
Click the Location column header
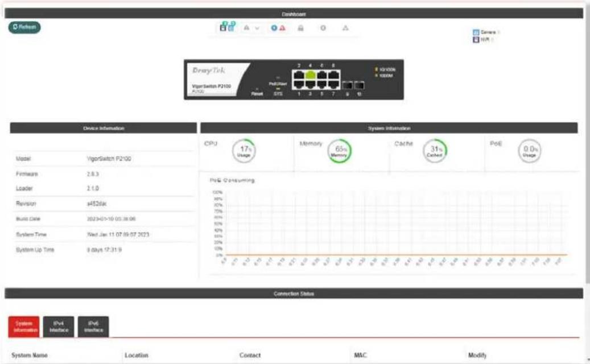[136, 355]
